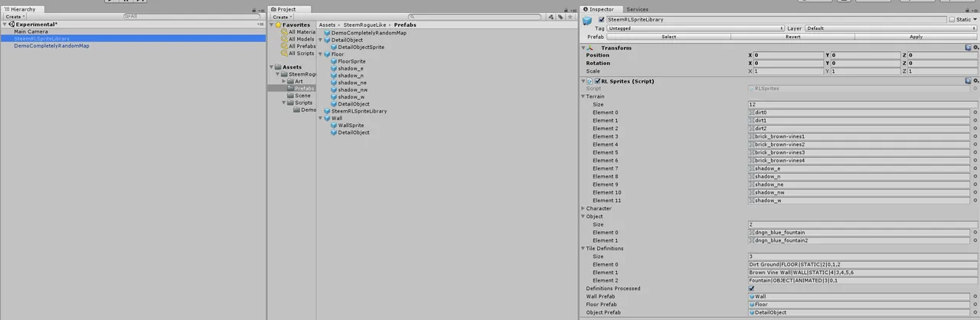Select Main Camera in Hierarchy
The height and width of the screenshot is (320, 980).
coord(31,31)
